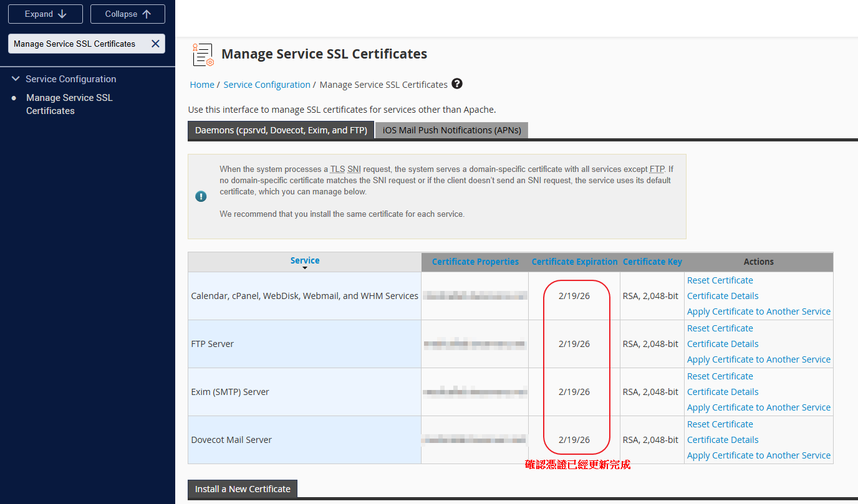This screenshot has width=858, height=504.
Task: Click Install a New Certificate button
Action: coord(243,489)
